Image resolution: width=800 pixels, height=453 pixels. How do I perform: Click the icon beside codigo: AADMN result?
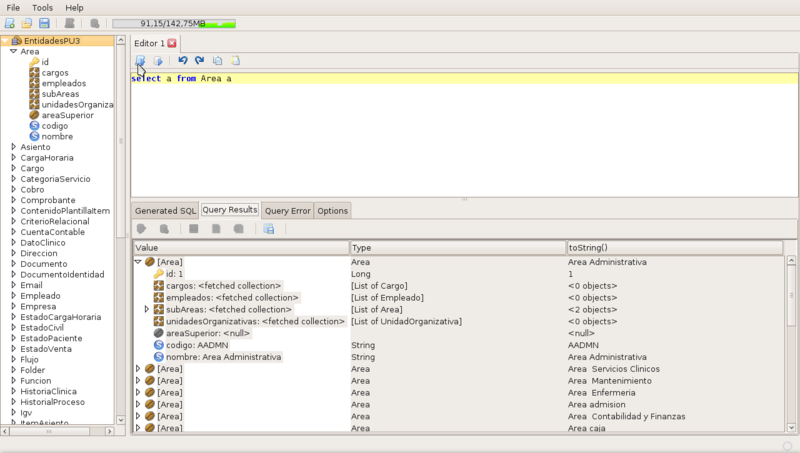[x=159, y=345]
